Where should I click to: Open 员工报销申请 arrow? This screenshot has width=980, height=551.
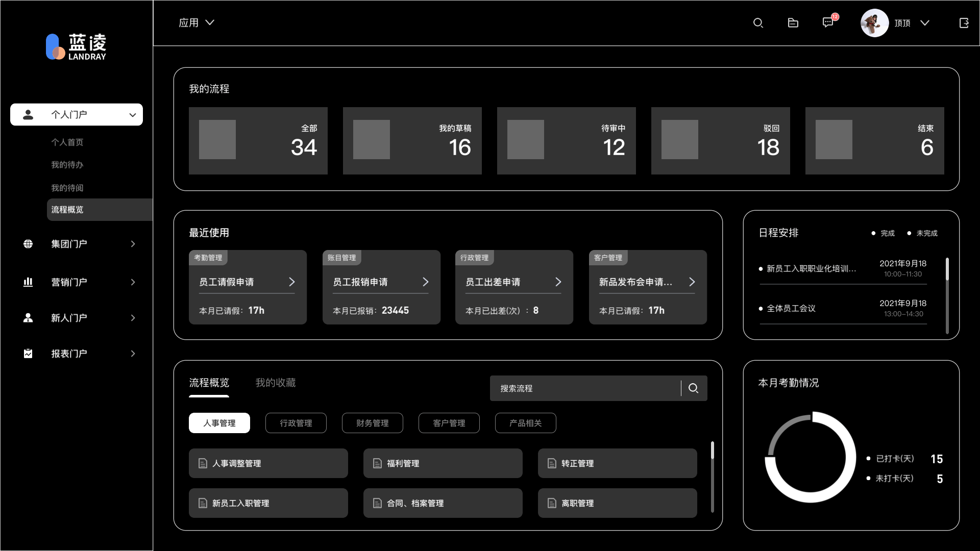coord(426,282)
